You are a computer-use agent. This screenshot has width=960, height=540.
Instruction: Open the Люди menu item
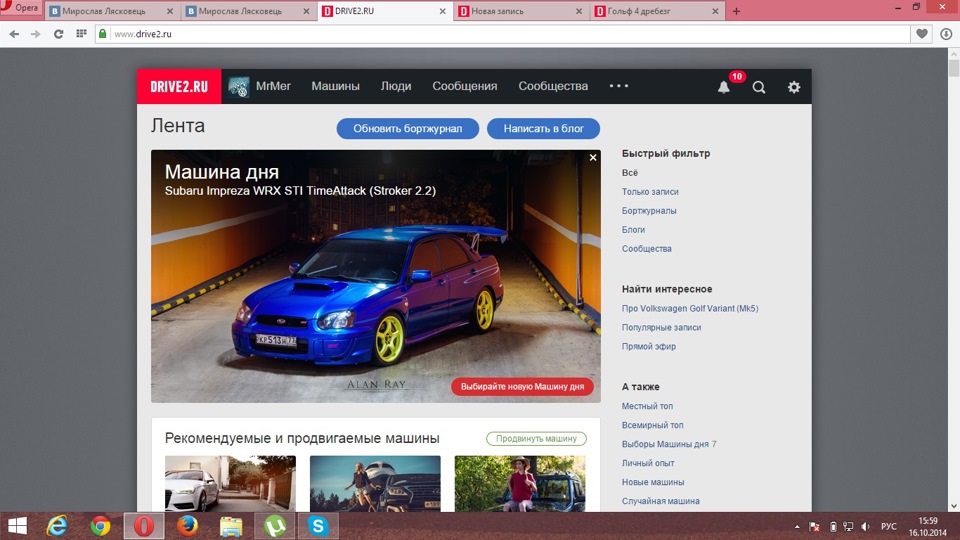click(396, 86)
